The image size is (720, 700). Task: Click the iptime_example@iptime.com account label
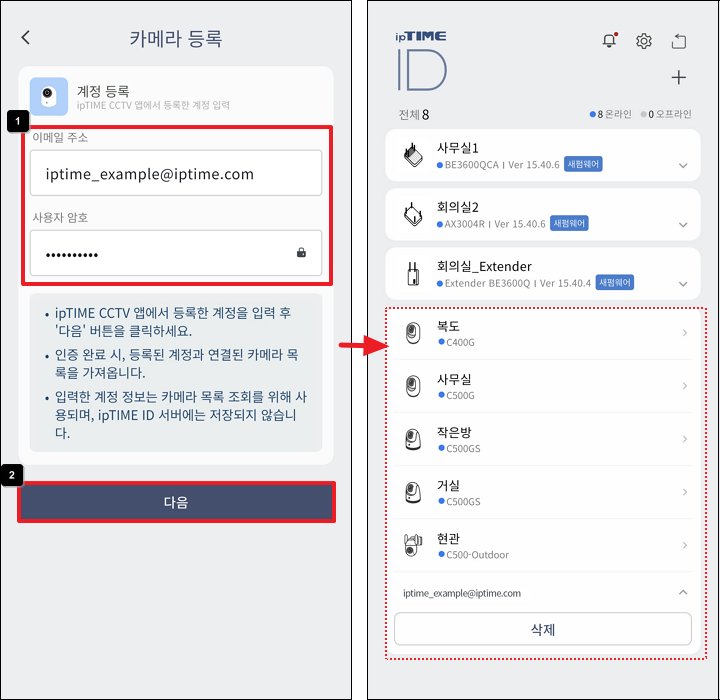click(x=462, y=593)
